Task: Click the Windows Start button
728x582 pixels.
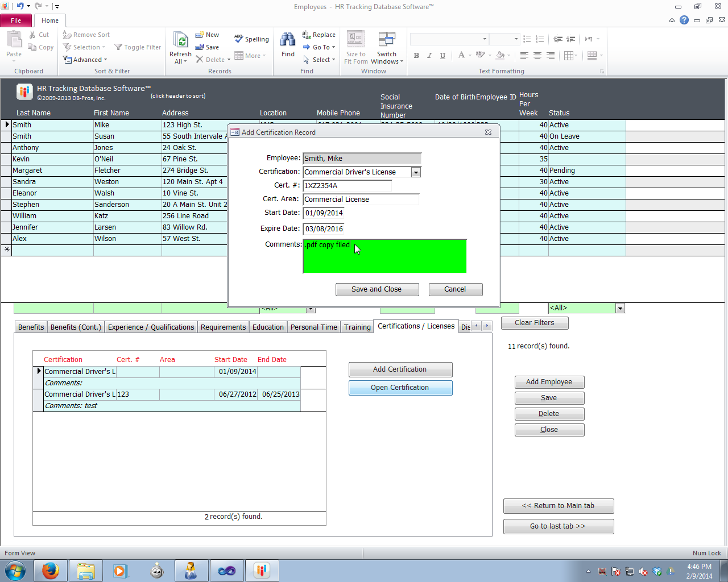Action: coord(15,570)
